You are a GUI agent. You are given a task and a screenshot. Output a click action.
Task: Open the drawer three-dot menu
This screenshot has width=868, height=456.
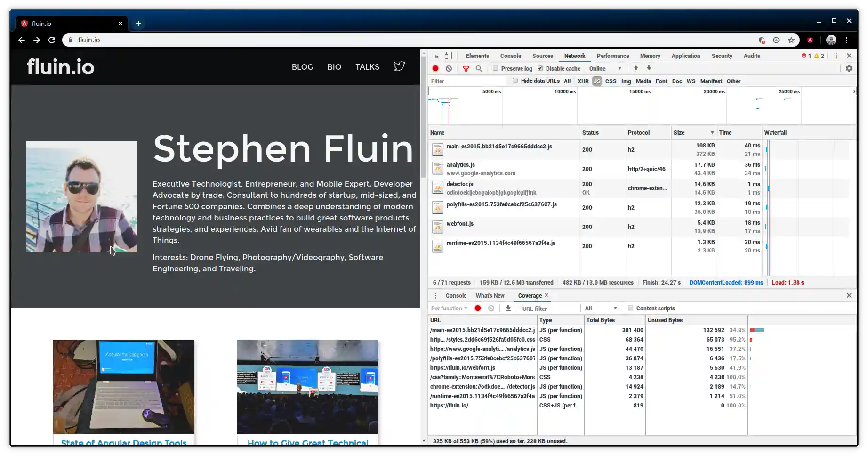click(435, 295)
